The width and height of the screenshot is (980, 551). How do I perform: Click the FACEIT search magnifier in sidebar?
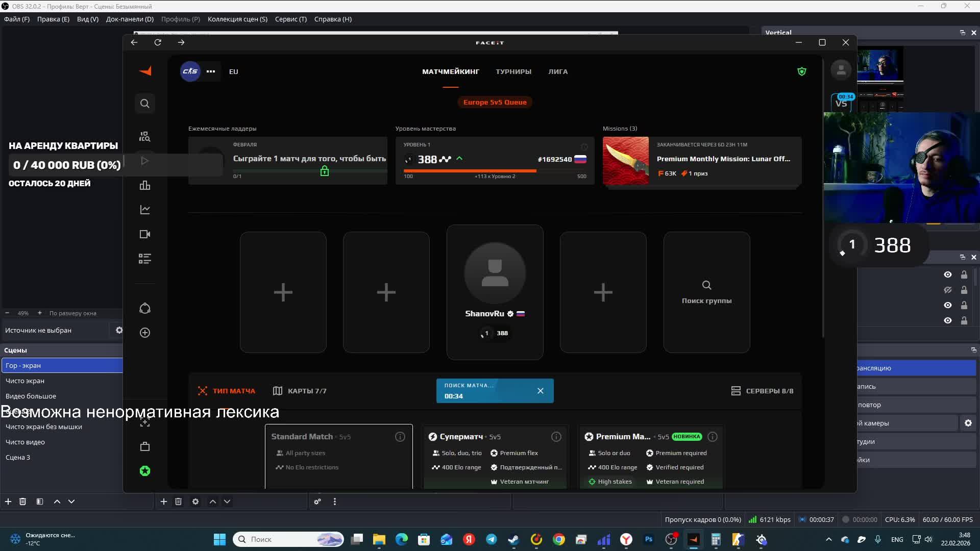point(145,104)
